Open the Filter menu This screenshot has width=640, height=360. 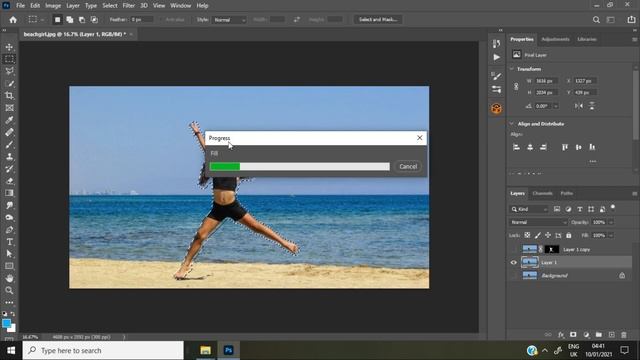coord(129,6)
